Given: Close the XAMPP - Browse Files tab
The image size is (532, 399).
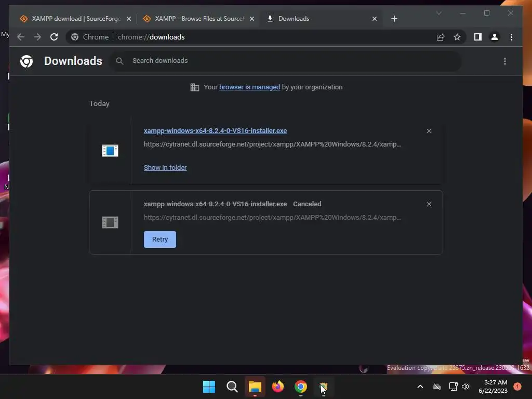Looking at the screenshot, I should (x=252, y=19).
